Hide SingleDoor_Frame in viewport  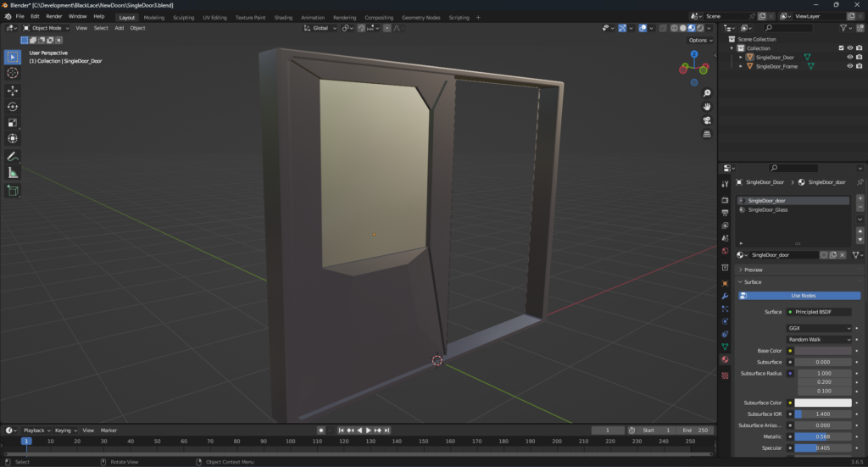[x=849, y=66]
